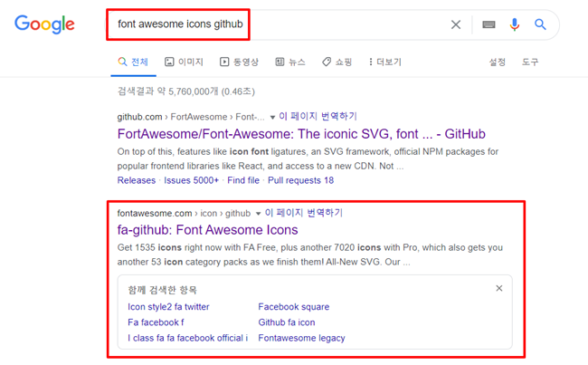Open the 도구 (Tools) menu
The image size is (588, 365).
coord(530,62)
